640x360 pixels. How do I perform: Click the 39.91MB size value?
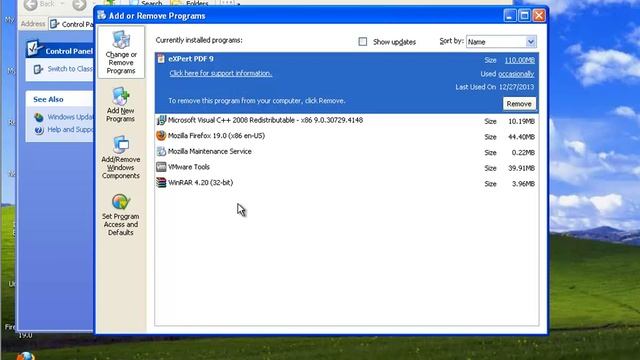(521, 168)
